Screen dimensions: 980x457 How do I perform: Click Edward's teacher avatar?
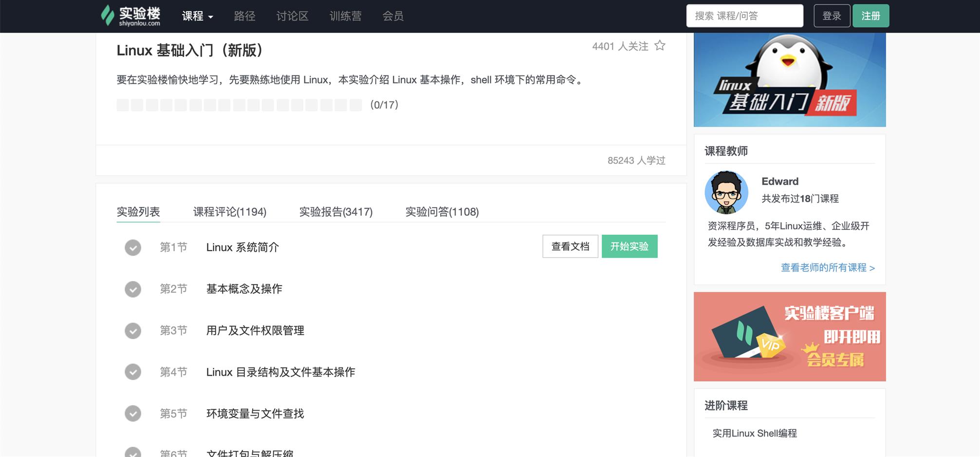click(x=726, y=192)
